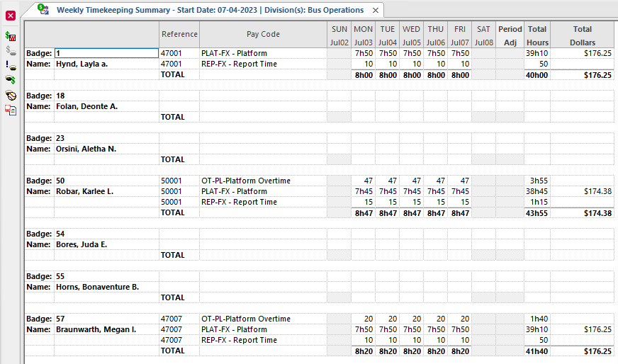Click Badge 1 Thursday total '8h00'

(x=437, y=75)
